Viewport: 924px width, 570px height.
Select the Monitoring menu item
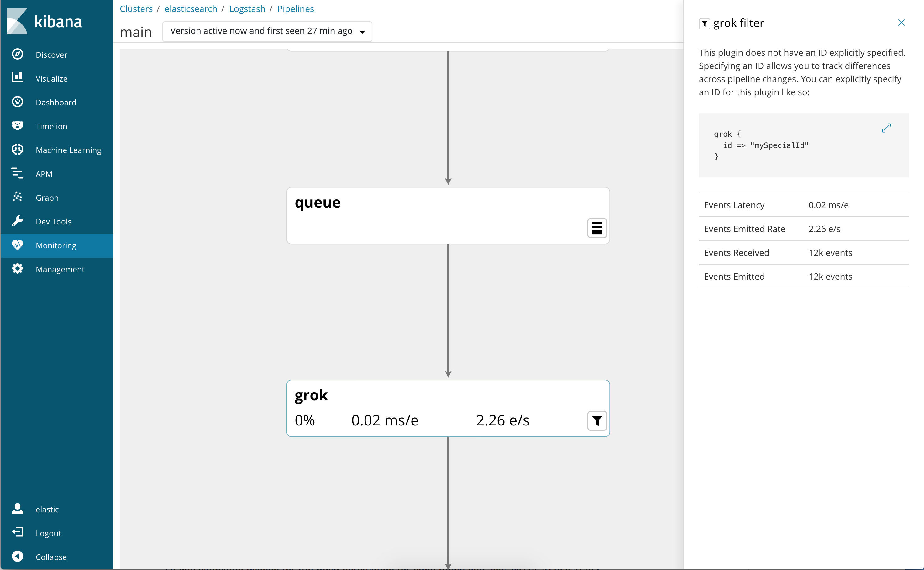pyautogui.click(x=56, y=245)
